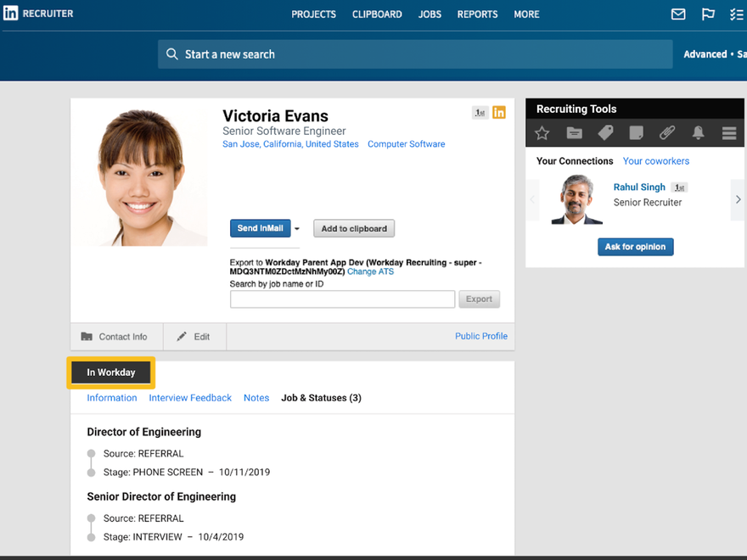
Task: Ask Rahul Singh for an opinion
Action: click(x=635, y=246)
